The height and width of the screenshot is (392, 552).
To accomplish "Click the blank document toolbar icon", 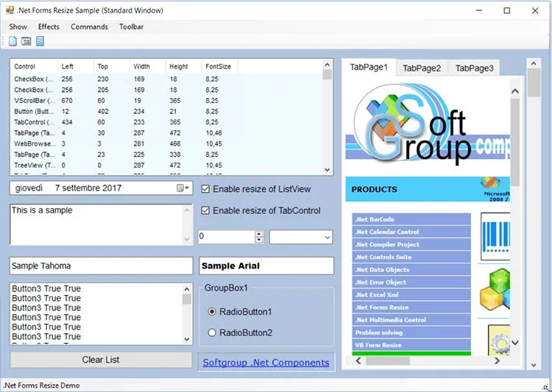I will pyautogui.click(x=13, y=41).
